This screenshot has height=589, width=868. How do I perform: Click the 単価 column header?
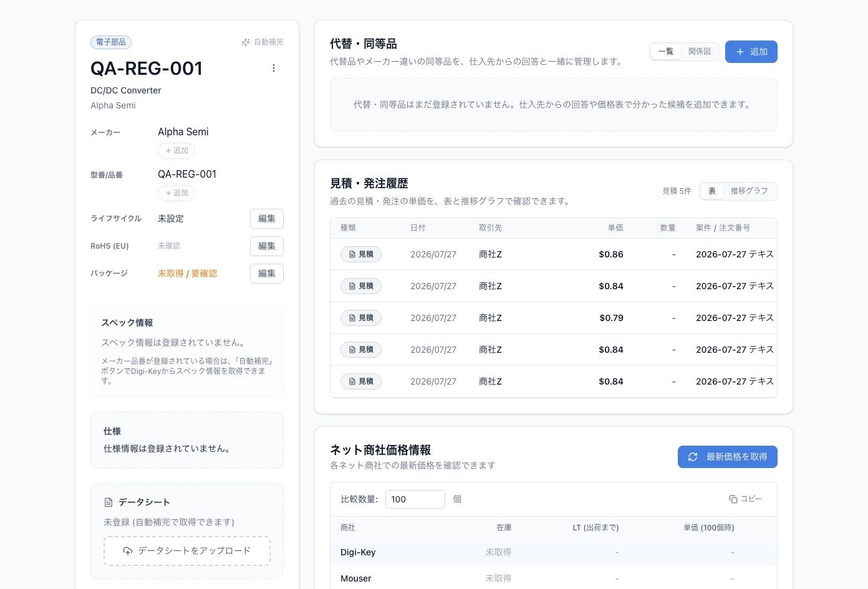pos(615,228)
